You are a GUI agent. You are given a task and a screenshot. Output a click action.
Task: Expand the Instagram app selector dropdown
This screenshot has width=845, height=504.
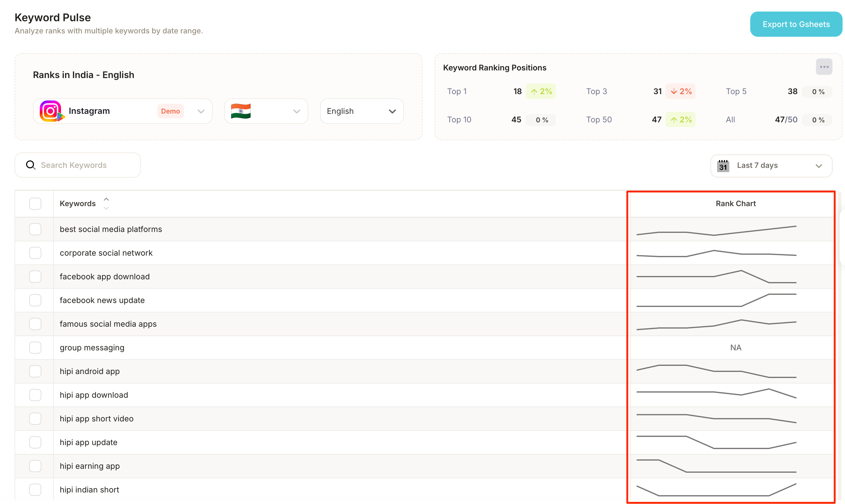coord(201,111)
